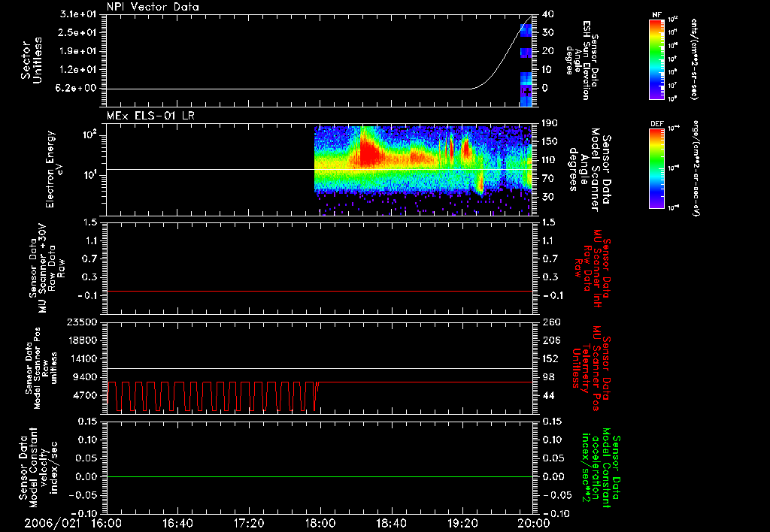This screenshot has height=532, width=770.
Task: Click the white horizontal line in scanner position panel
Action: pyautogui.click(x=319, y=369)
